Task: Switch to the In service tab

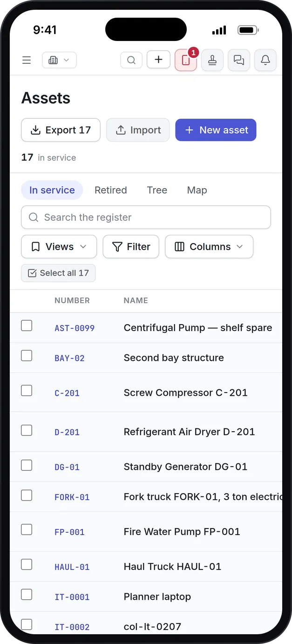Action: coord(52,190)
